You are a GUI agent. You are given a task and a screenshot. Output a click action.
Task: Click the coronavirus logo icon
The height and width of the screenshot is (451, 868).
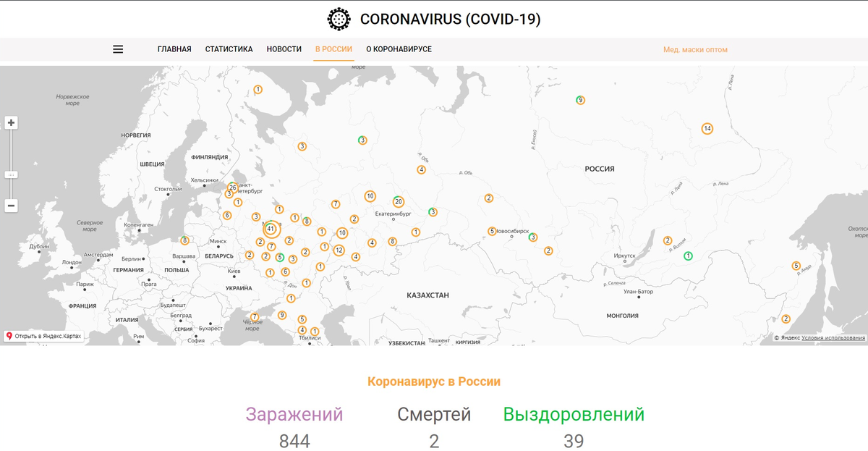tap(338, 19)
